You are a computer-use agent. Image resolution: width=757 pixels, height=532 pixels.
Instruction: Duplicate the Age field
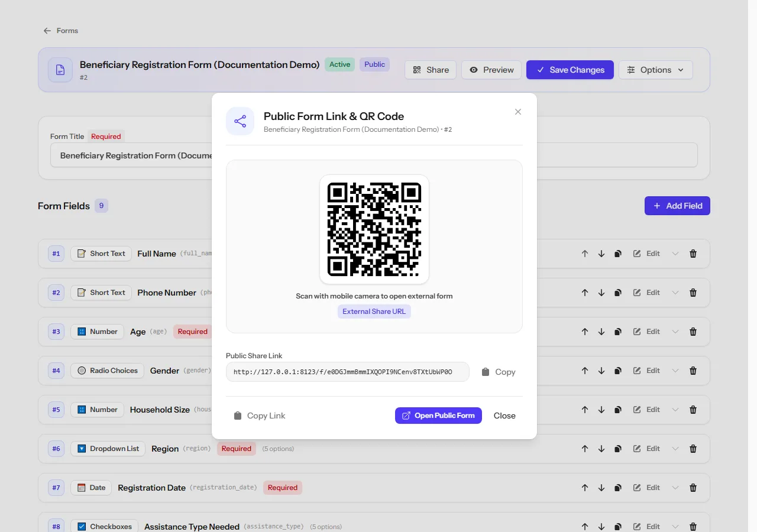click(x=618, y=332)
